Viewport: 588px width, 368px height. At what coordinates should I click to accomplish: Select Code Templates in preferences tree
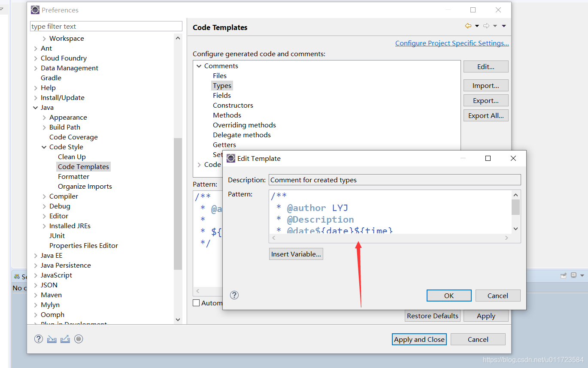pos(84,167)
